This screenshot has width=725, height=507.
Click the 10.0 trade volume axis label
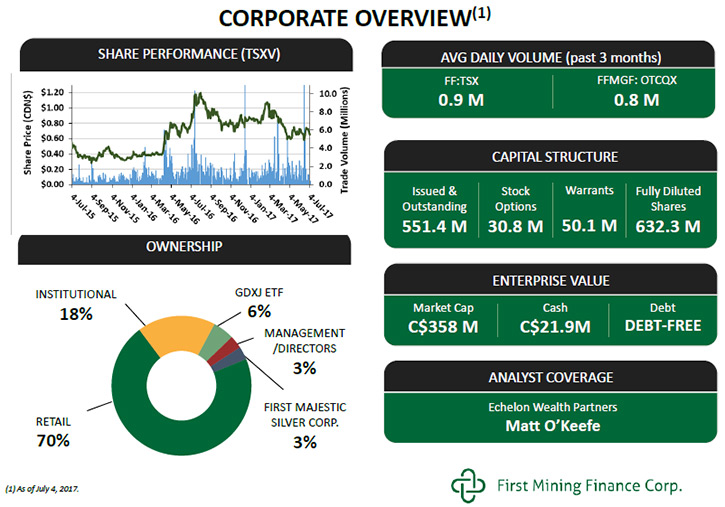[328, 93]
